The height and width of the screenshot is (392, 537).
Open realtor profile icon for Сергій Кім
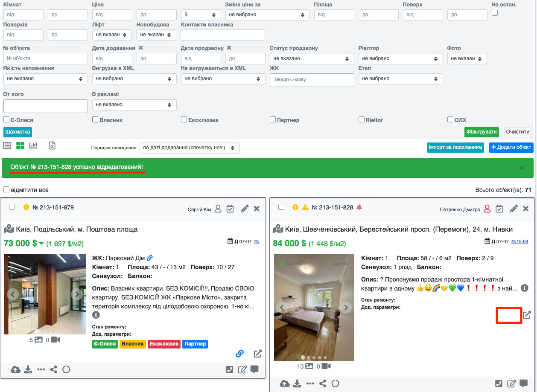click(218, 209)
